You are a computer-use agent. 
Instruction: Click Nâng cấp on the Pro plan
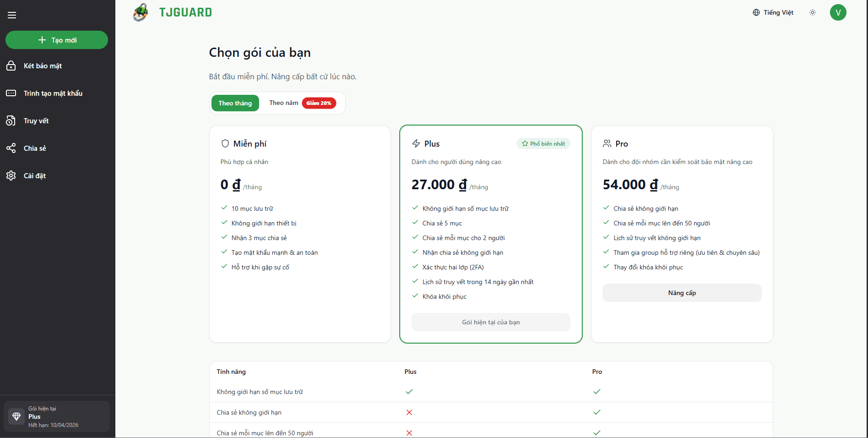tap(682, 293)
